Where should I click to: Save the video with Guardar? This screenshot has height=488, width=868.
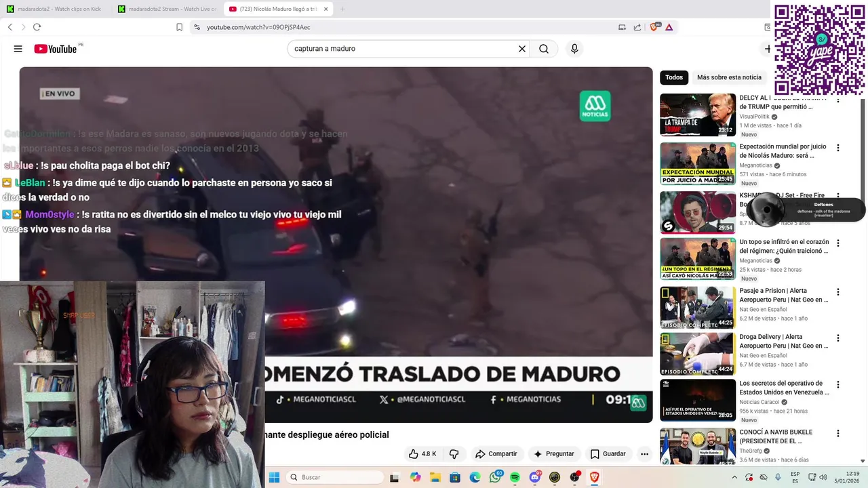tap(608, 453)
